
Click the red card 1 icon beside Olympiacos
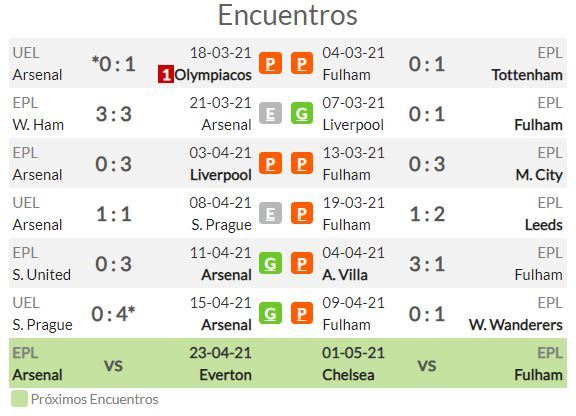click(x=166, y=75)
